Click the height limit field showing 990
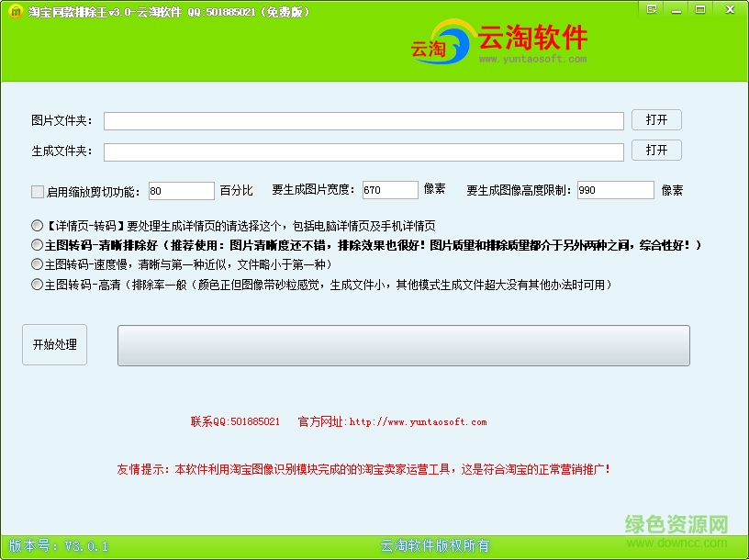 point(615,190)
